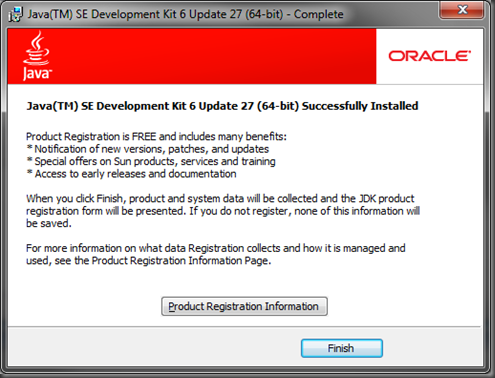Click 'Product Registration is FREE' line
The image size is (495, 378).
[x=156, y=137]
